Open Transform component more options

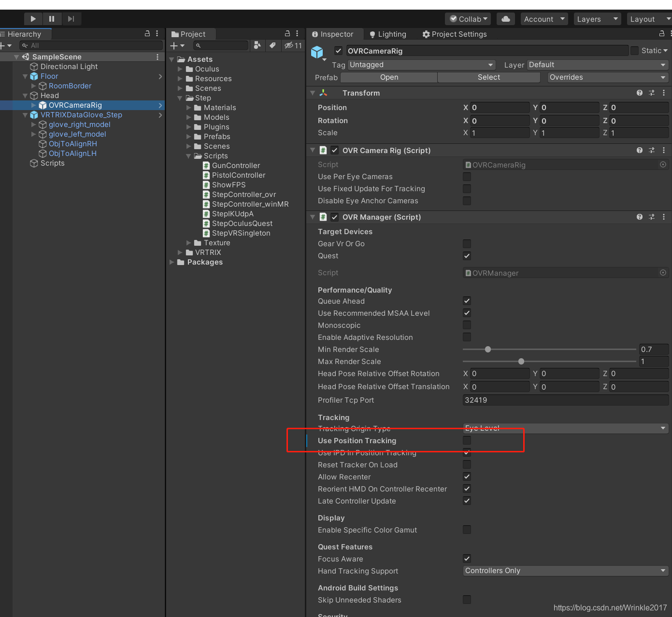pos(664,93)
